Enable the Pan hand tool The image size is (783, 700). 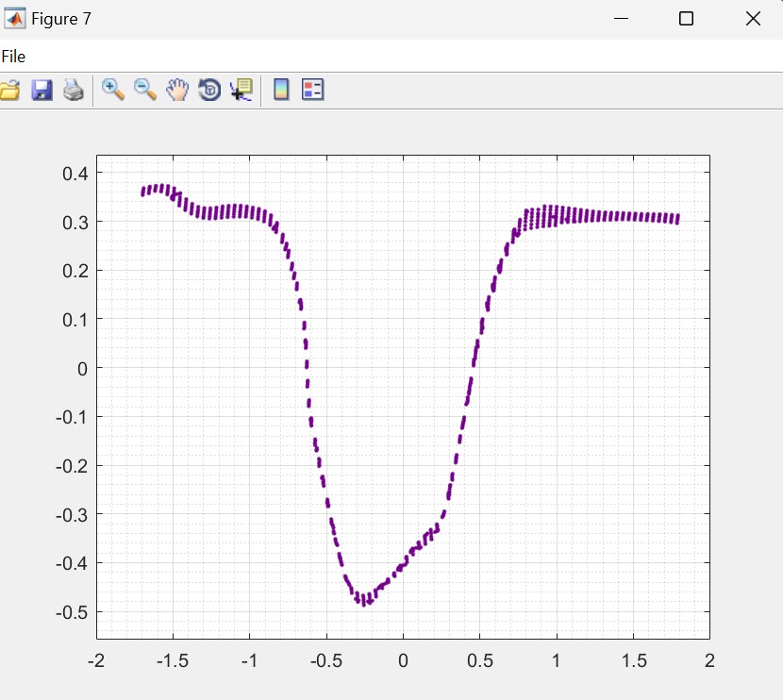click(177, 90)
